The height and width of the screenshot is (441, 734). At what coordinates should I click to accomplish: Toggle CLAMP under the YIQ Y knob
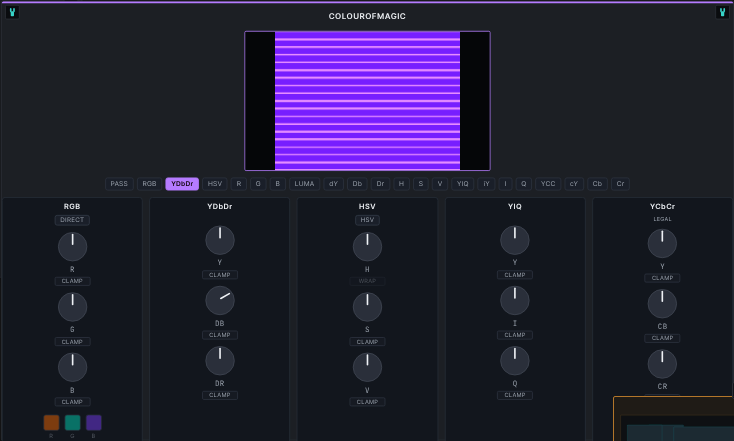pyautogui.click(x=514, y=275)
